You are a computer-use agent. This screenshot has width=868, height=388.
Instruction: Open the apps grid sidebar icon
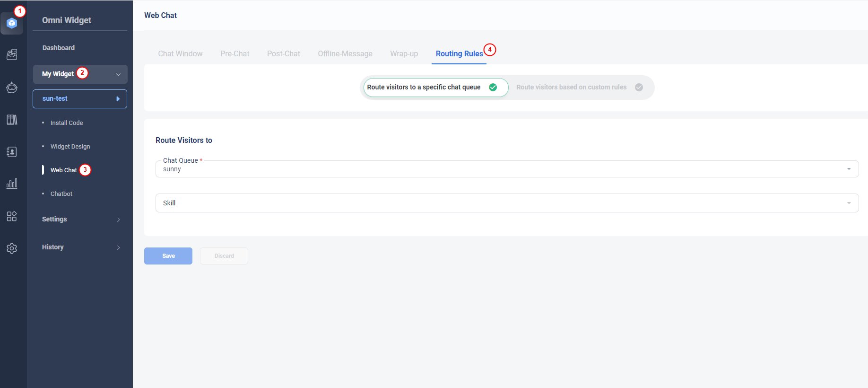coord(12,216)
